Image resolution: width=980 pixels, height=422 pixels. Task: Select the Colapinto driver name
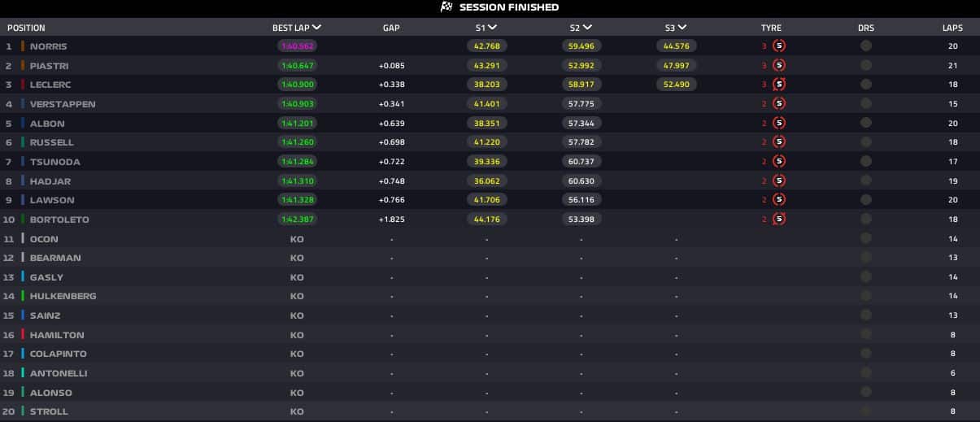58,354
